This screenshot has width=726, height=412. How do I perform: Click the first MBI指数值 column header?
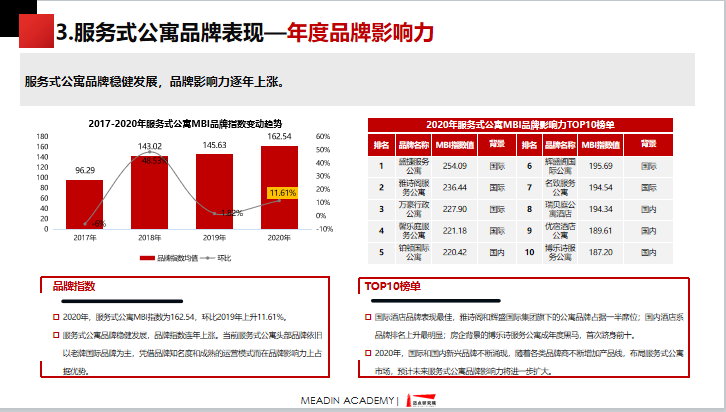pos(454,144)
